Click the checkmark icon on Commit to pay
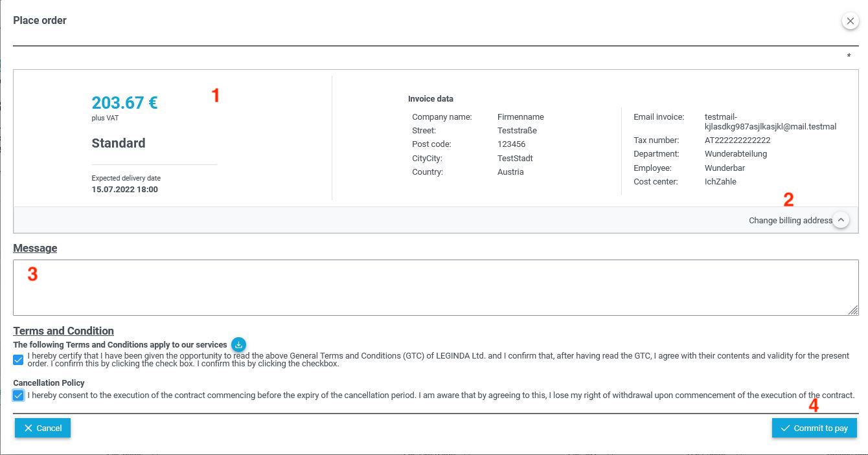This screenshot has width=868, height=455. point(785,428)
